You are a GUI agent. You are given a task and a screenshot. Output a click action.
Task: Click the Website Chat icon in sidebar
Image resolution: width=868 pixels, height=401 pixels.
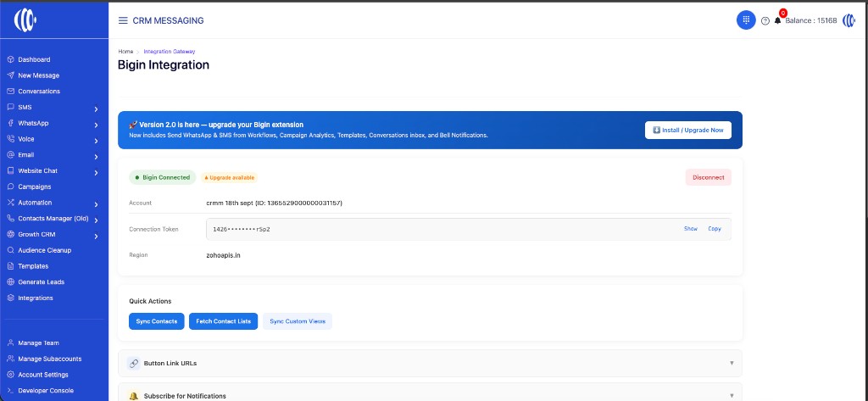click(10, 170)
